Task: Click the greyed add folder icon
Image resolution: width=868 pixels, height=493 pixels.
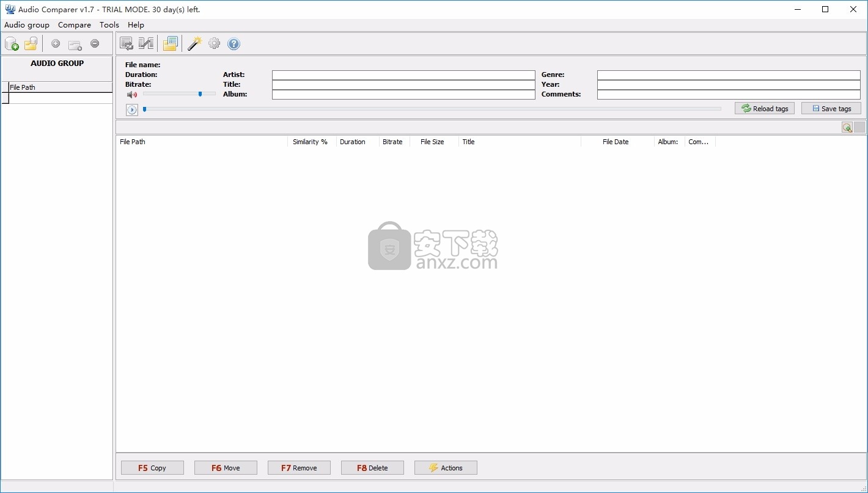Action: (75, 45)
